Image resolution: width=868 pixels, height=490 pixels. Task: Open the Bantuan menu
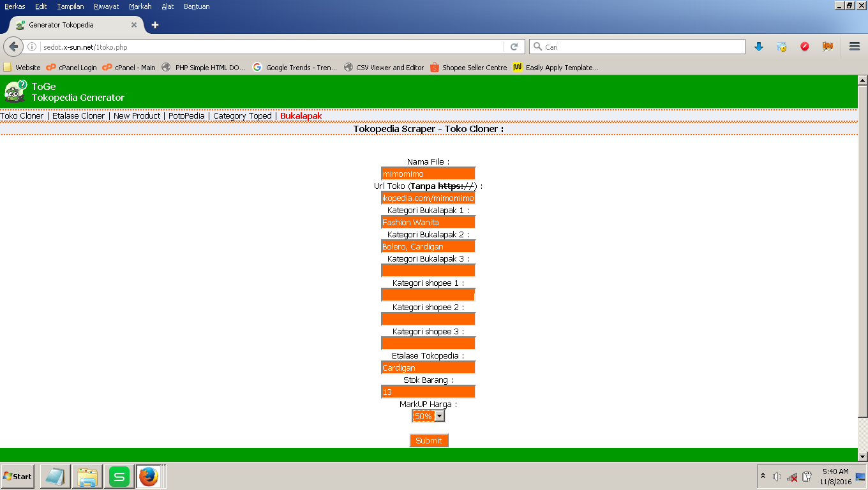tap(197, 6)
